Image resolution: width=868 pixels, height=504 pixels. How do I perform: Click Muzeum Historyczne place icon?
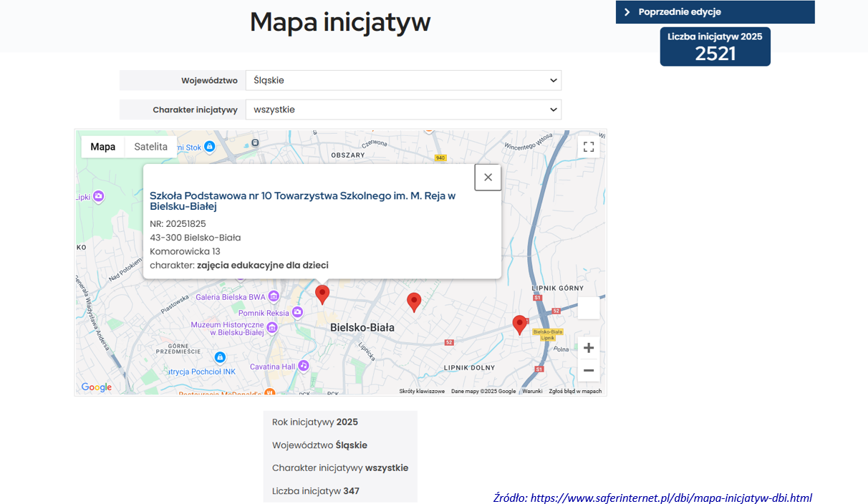point(271,329)
